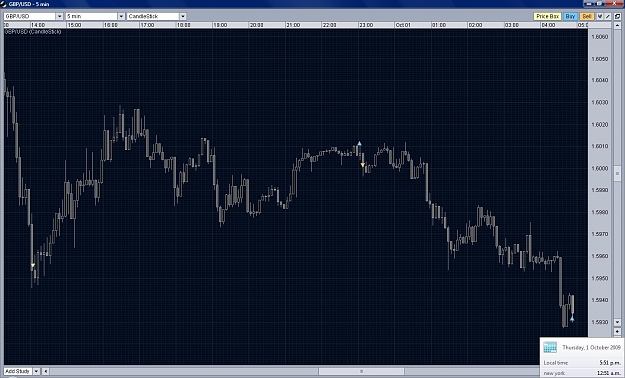
Task: Click the horizontal scrollbar left arrow
Action: click(x=45, y=371)
